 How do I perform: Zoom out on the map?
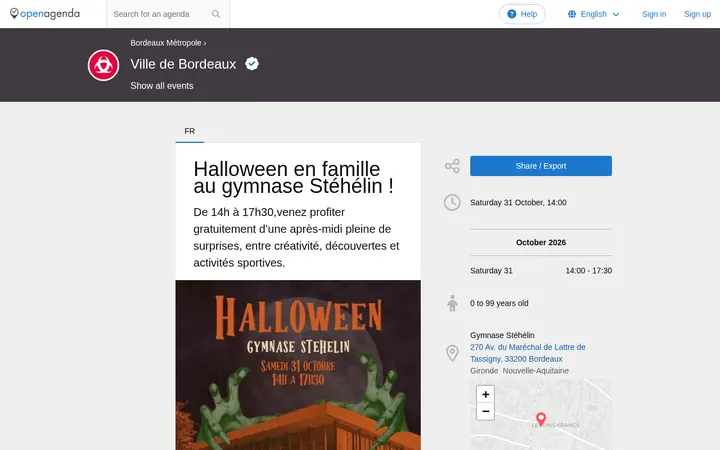tap(485, 411)
